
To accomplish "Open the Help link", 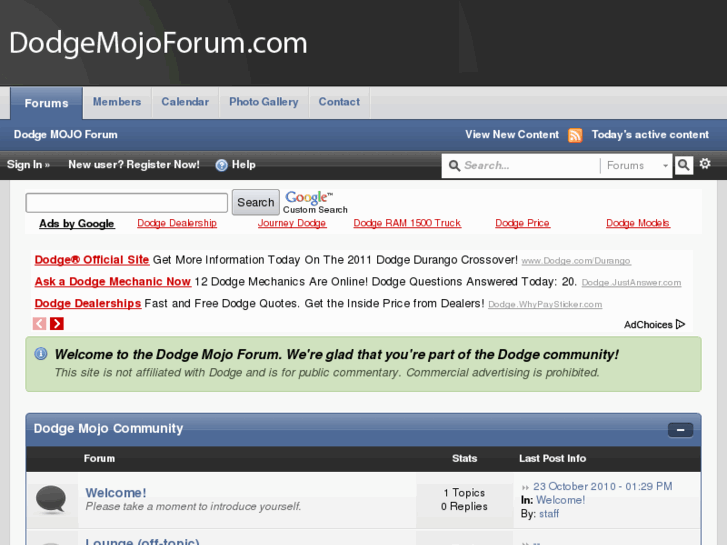I will 243,165.
